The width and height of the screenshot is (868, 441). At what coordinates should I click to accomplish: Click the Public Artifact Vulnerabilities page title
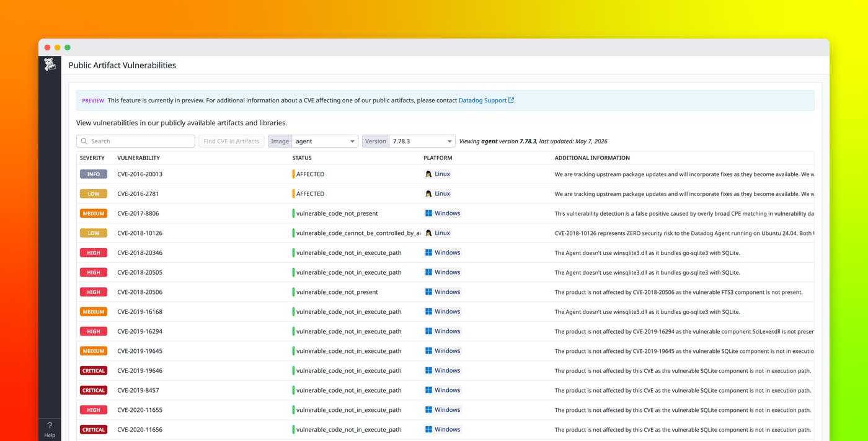pos(122,65)
